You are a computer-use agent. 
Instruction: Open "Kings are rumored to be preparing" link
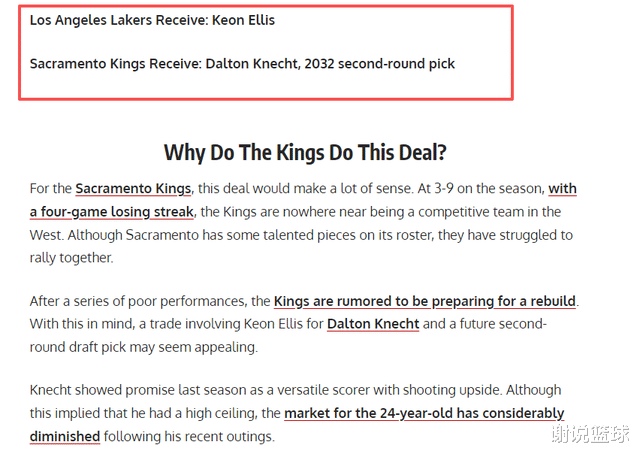click(x=424, y=300)
